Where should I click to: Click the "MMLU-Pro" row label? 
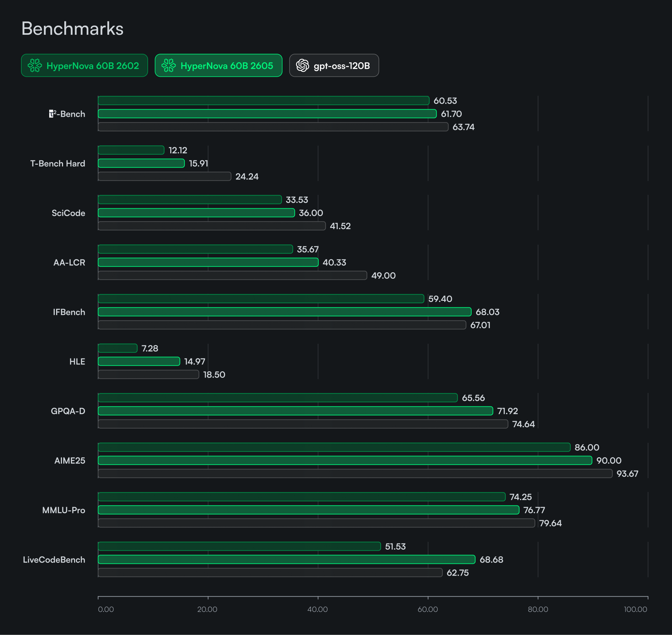click(x=64, y=510)
